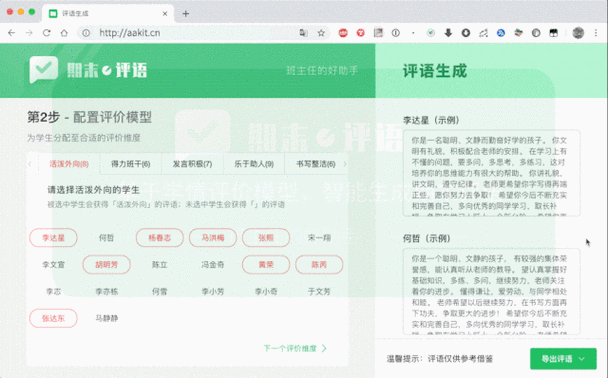Click the 第2步 - 配置评价模型 heading

click(89, 117)
